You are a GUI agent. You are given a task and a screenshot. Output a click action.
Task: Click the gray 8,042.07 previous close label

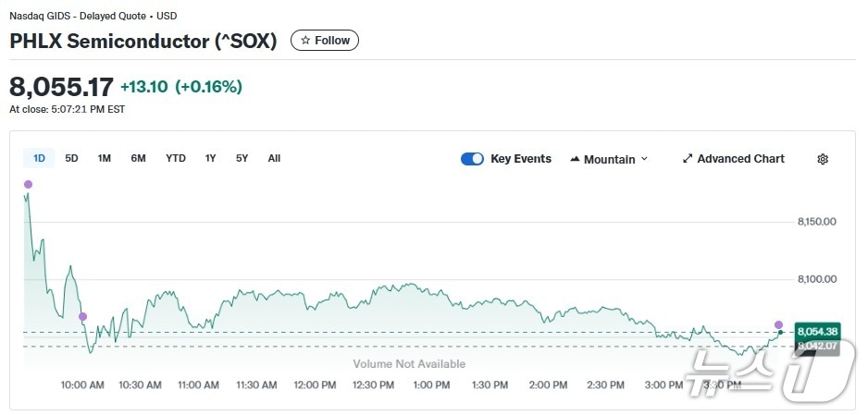coord(817,347)
